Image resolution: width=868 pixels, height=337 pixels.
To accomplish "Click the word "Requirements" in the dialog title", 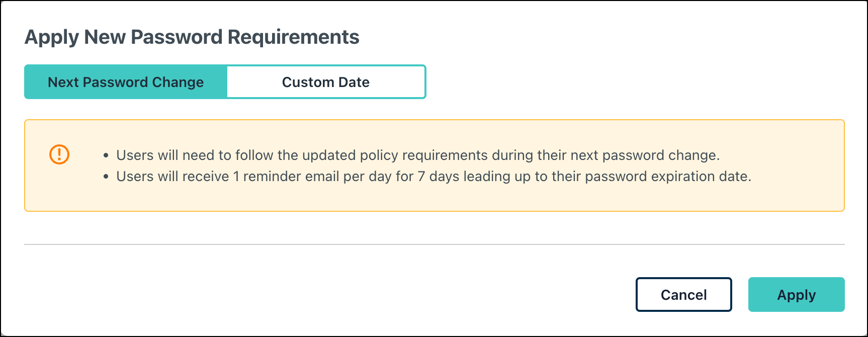I will coord(293,37).
